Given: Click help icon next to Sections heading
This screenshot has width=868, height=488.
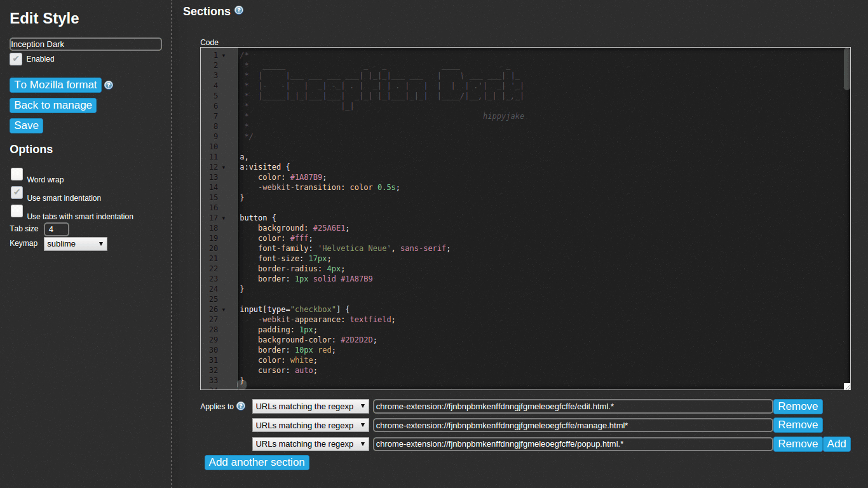Looking at the screenshot, I should tap(239, 10).
